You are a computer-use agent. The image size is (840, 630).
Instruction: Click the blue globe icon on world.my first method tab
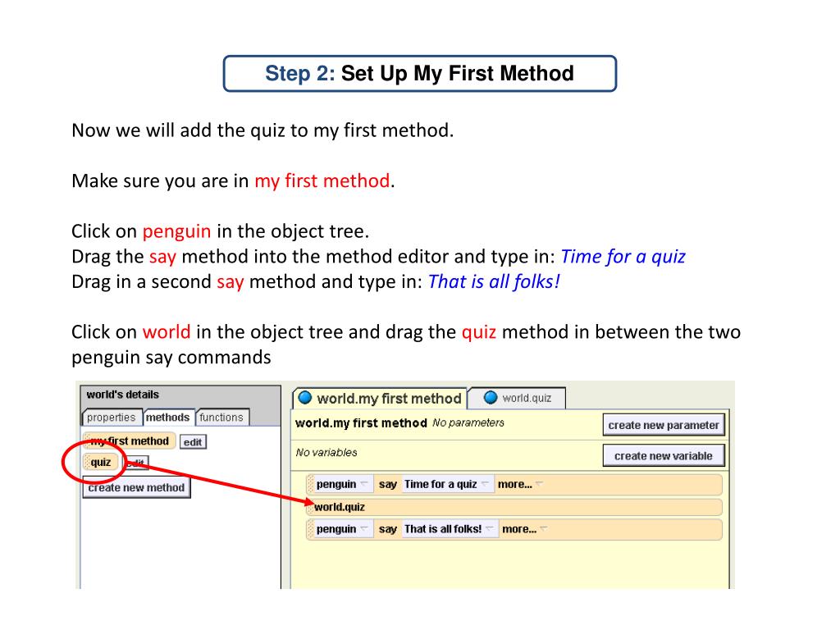click(x=305, y=398)
